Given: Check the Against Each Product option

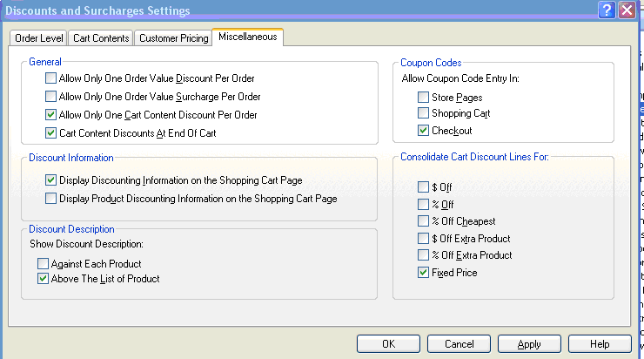Looking at the screenshot, I should [x=43, y=263].
